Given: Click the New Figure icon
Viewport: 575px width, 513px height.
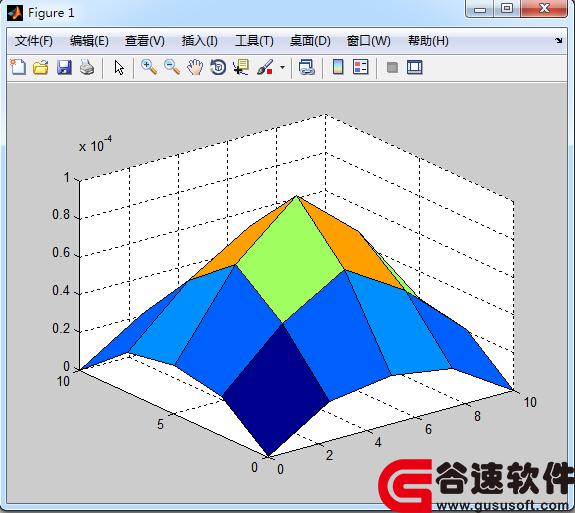Looking at the screenshot, I should 18,67.
